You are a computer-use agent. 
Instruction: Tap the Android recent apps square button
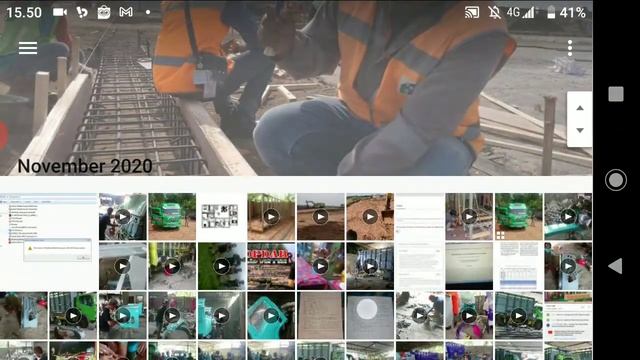pyautogui.click(x=616, y=94)
